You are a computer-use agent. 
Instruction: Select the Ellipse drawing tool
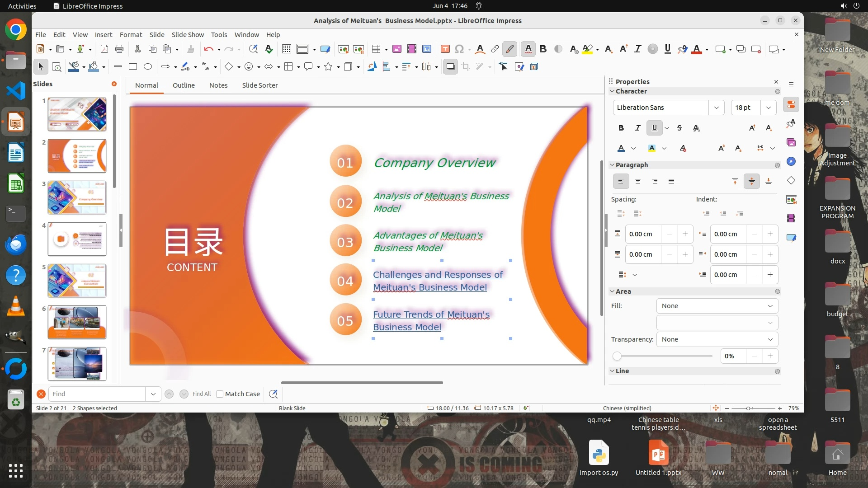[x=148, y=67]
